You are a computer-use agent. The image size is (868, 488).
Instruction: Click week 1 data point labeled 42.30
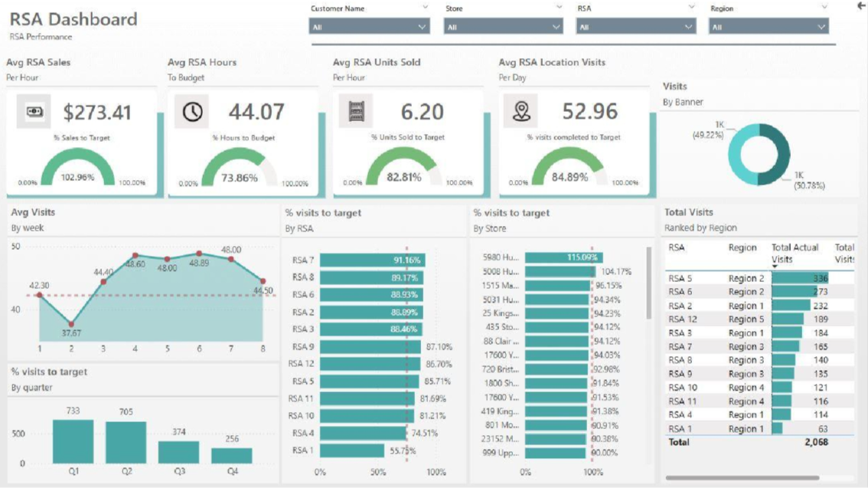39,295
